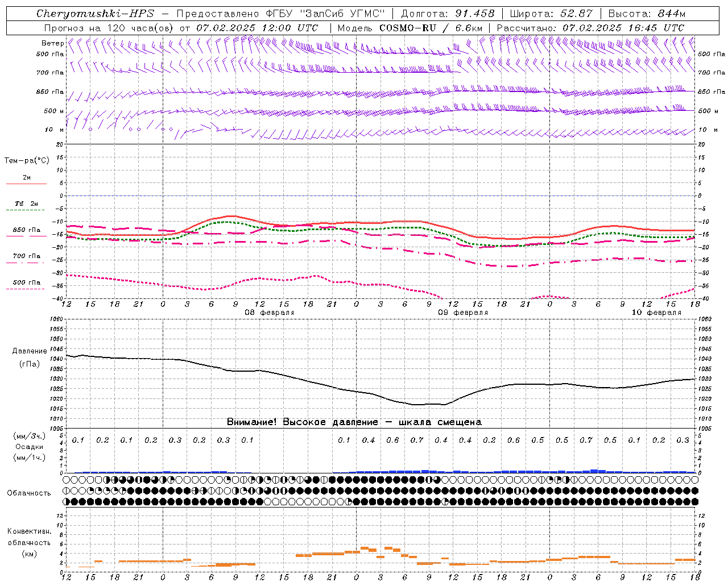Click the Конвективн. label
Image resolution: width=728 pixels, height=582 pixels.
29,531
